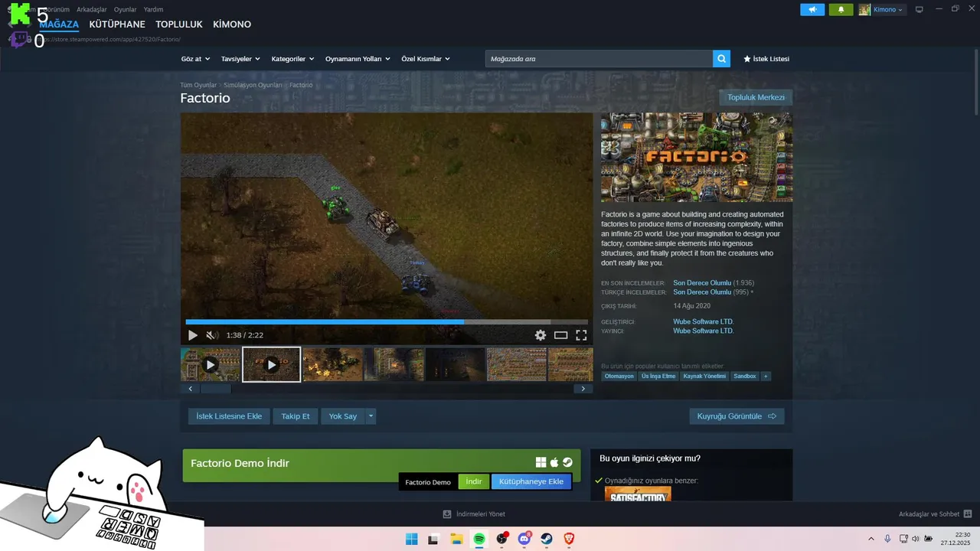Click the Windows platform icon
The height and width of the screenshot is (551, 980).
point(541,462)
